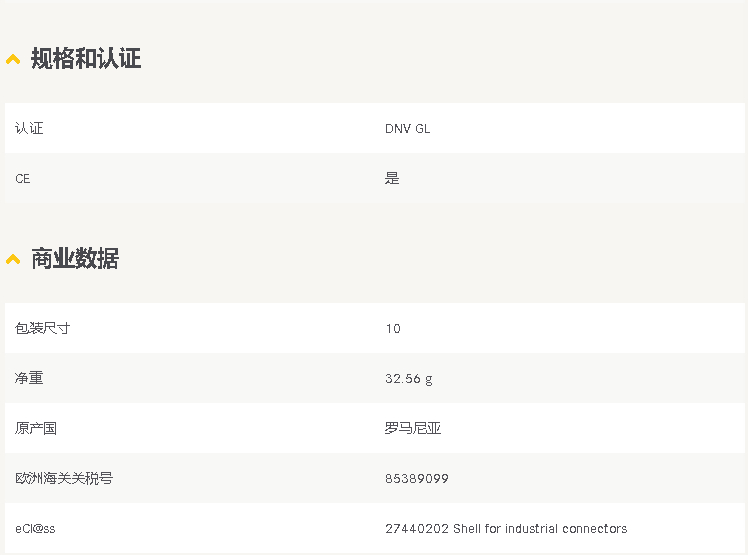Click the blank area of the 认证 row

tap(215, 128)
